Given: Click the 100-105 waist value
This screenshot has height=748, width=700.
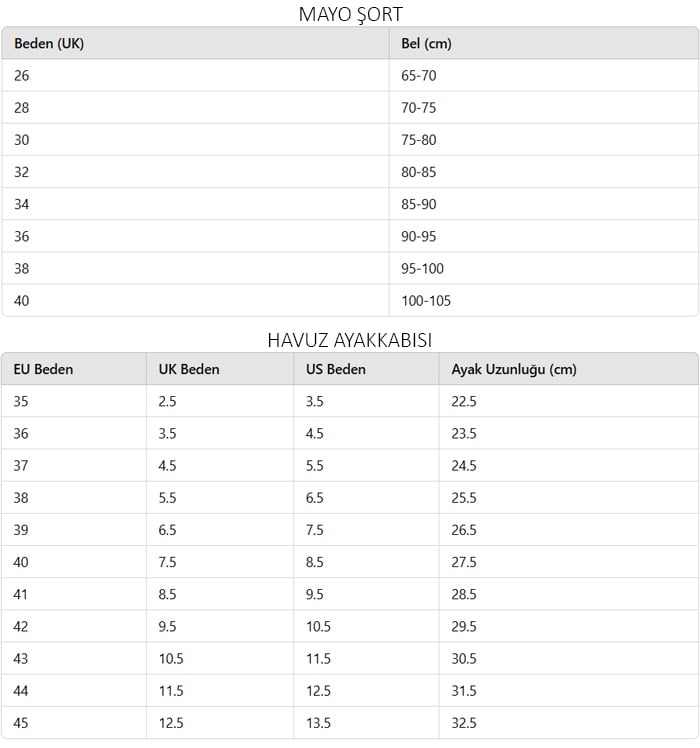Looking at the screenshot, I should pyautogui.click(x=426, y=300).
